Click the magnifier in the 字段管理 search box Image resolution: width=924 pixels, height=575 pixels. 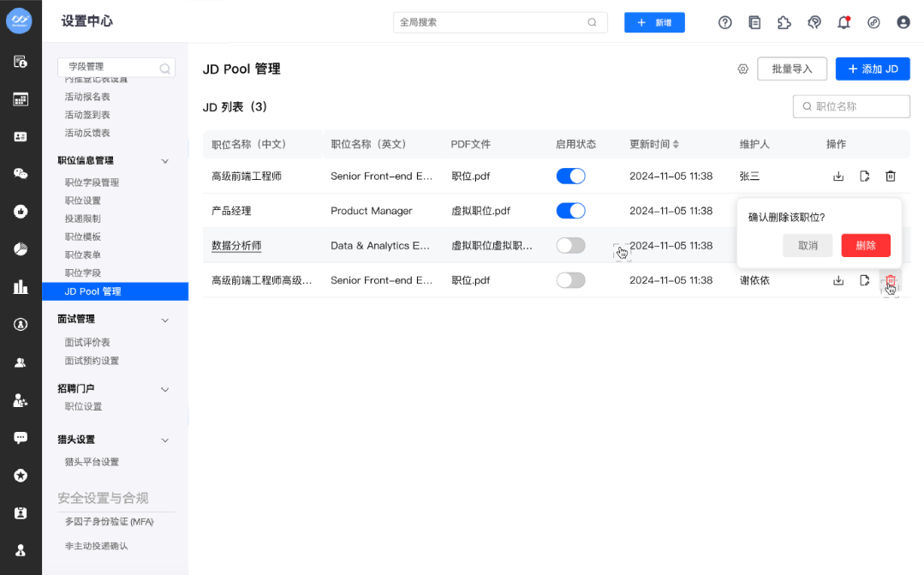(x=165, y=69)
